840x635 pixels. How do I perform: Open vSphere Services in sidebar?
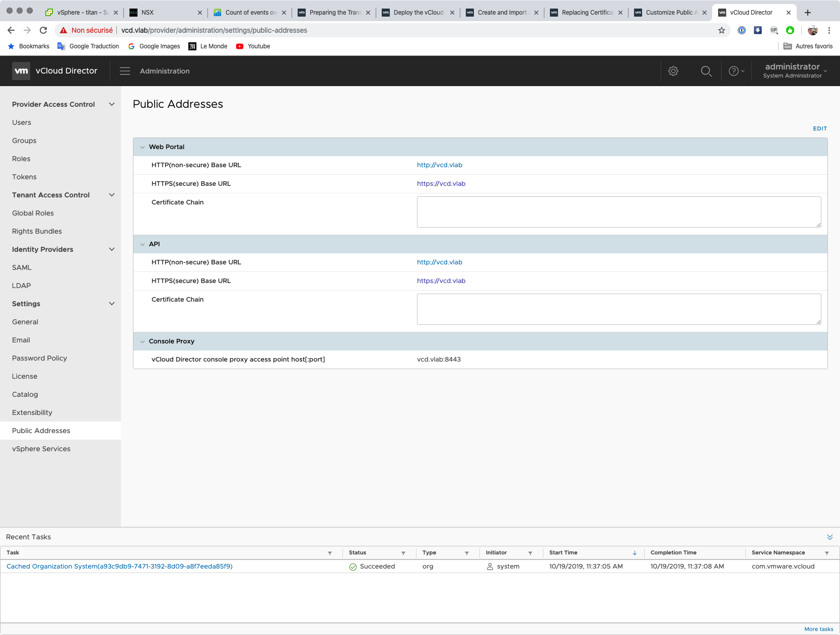coord(41,449)
